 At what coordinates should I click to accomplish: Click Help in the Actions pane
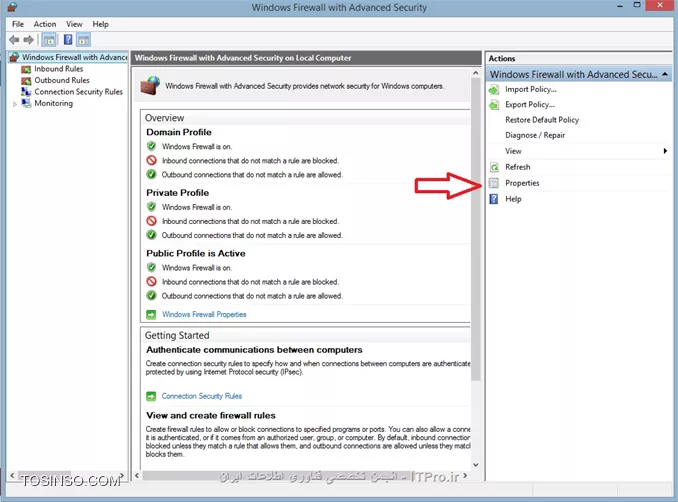(513, 199)
